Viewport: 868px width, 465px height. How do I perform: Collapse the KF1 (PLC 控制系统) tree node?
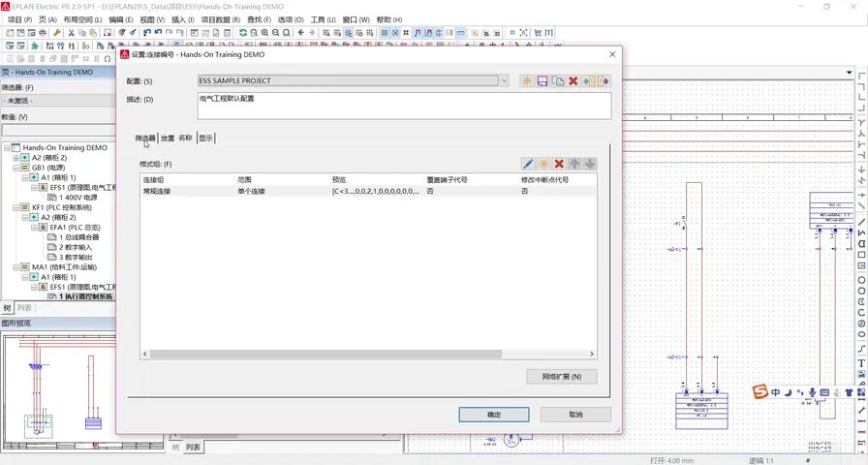15,207
